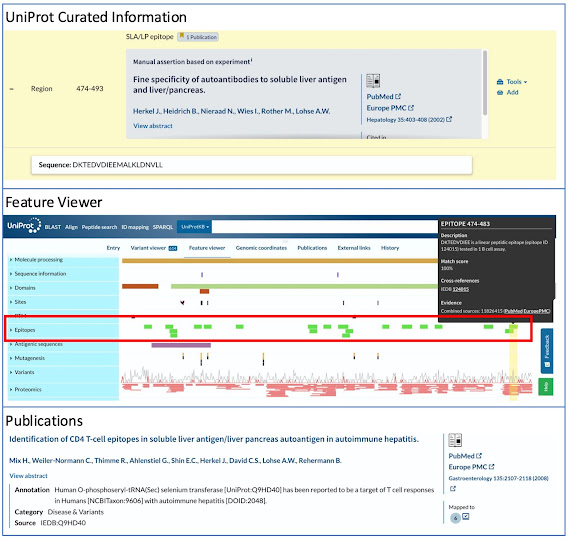
Task: Click author Mix H.
Action: pyautogui.click(x=19, y=461)
